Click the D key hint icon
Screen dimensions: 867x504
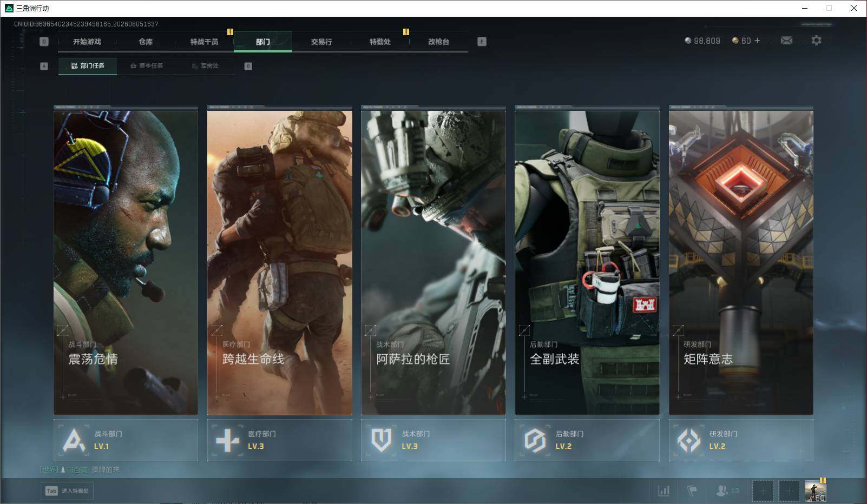click(248, 66)
